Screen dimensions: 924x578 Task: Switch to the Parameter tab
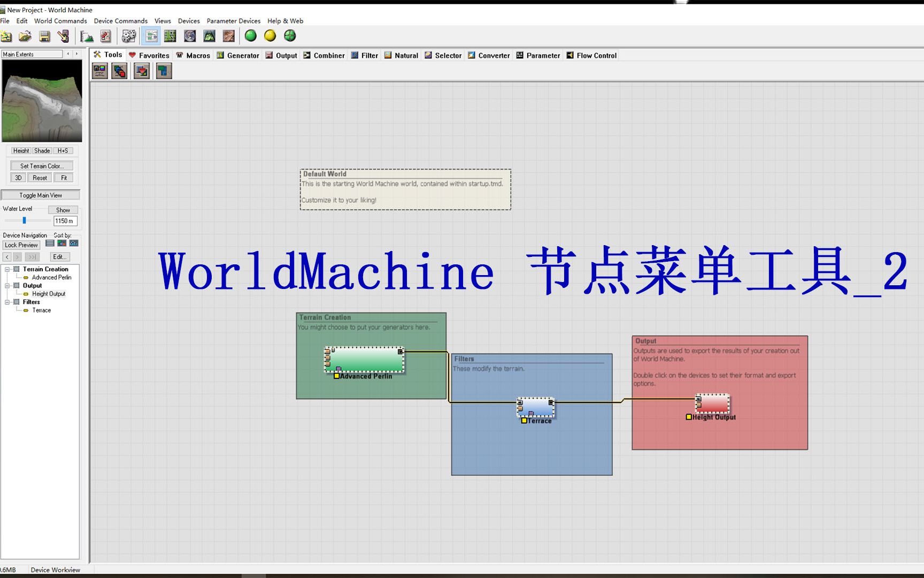(538, 55)
